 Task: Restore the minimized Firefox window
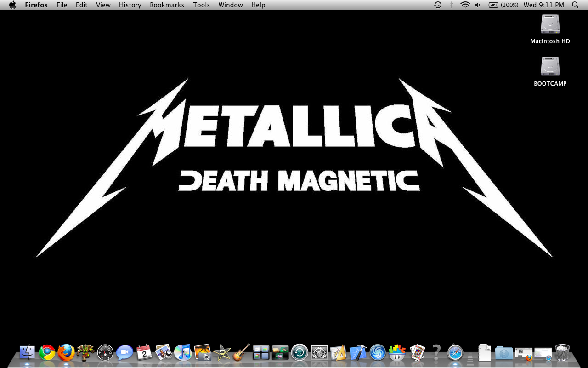524,354
